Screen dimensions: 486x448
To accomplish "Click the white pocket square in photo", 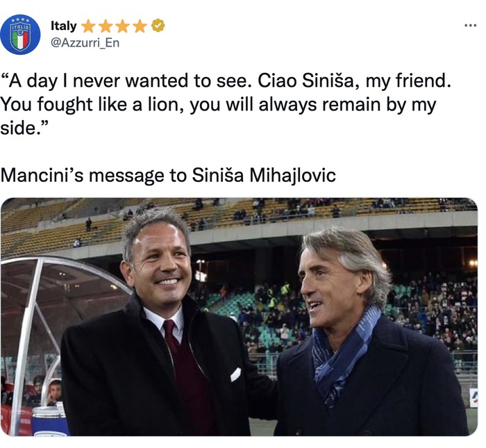I will tap(235, 374).
